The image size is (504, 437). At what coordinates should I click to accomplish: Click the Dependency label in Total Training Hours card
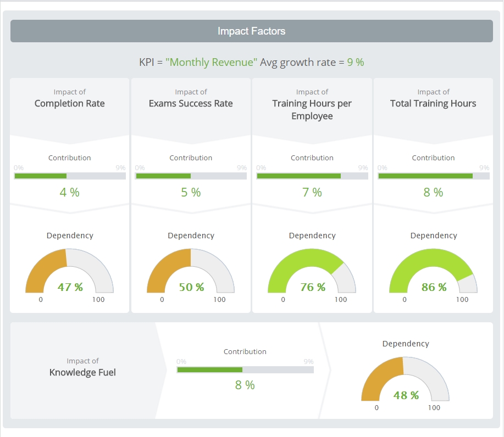[434, 236]
